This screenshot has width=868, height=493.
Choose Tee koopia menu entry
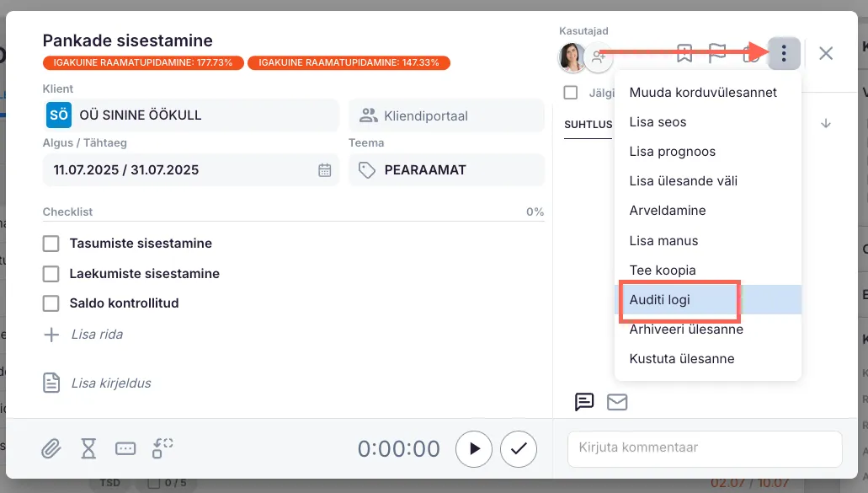click(x=663, y=271)
